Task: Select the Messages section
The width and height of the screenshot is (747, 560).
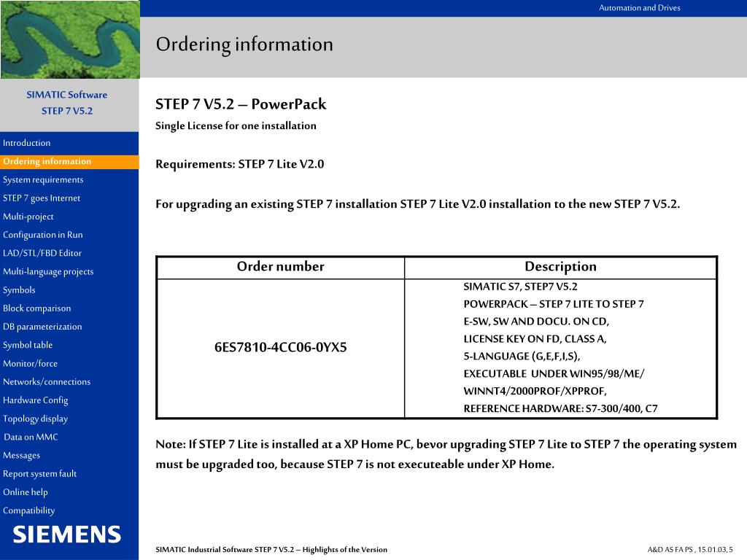Action: tap(21, 455)
